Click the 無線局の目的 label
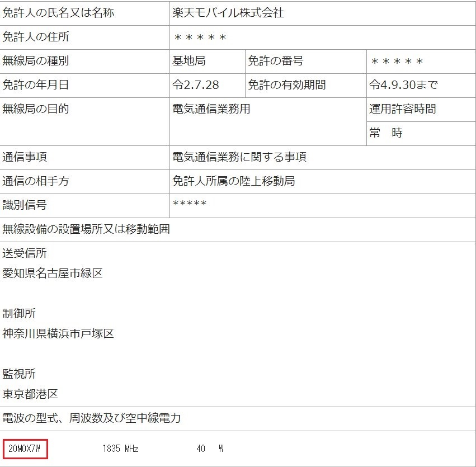476x467 pixels. (x=35, y=109)
